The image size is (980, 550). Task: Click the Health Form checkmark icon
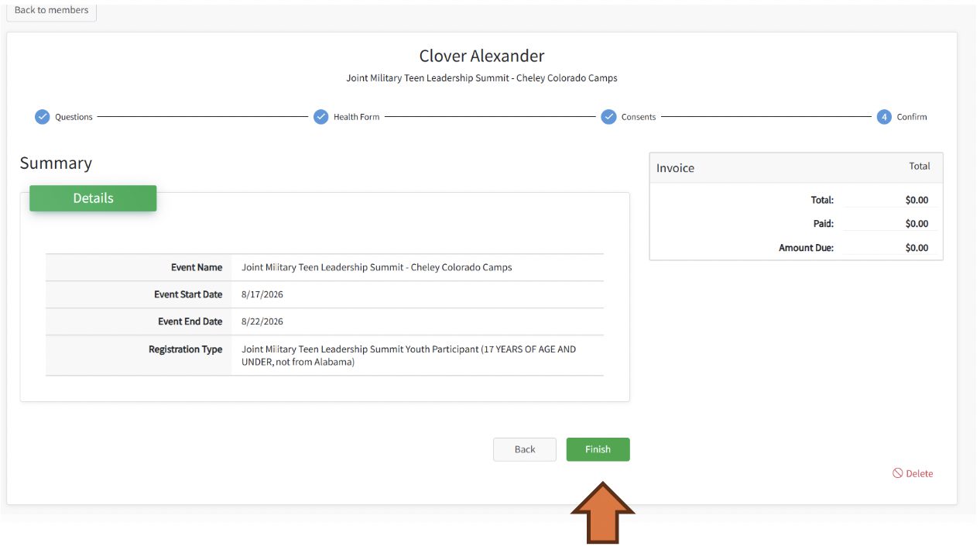[320, 117]
